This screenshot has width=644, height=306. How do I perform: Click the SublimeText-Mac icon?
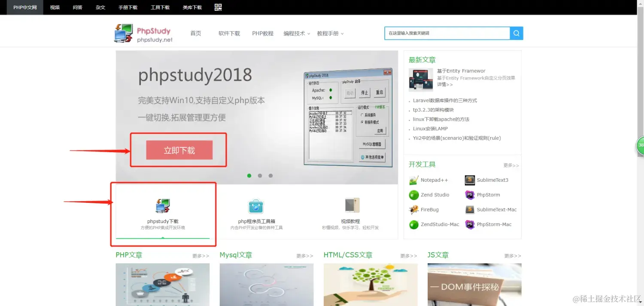click(470, 210)
